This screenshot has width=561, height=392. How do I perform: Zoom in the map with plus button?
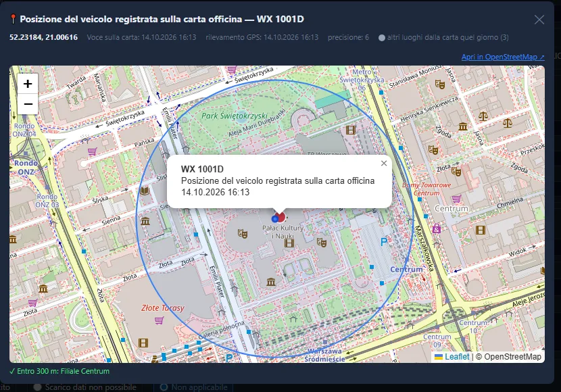click(x=28, y=84)
